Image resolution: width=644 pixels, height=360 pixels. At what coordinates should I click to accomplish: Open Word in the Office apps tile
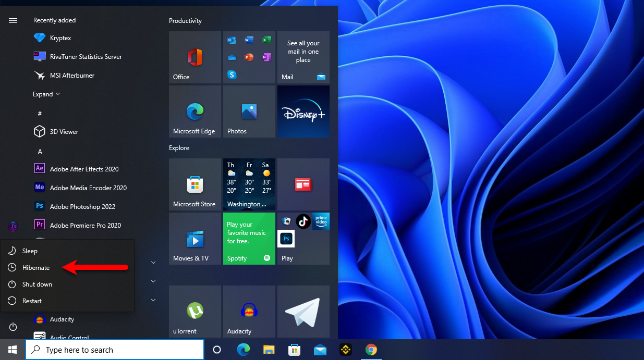click(249, 40)
